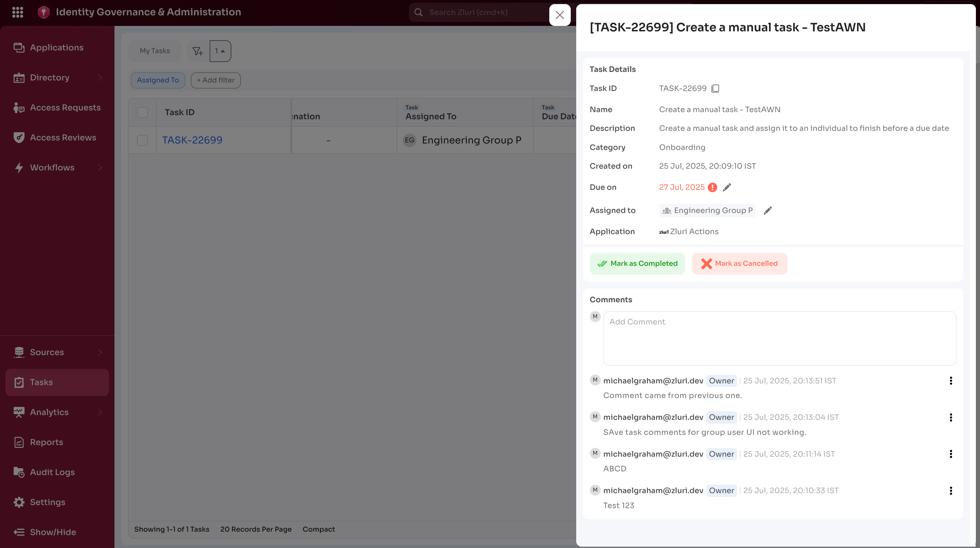980x548 pixels.
Task: Edit the Due on date pencil icon
Action: point(726,187)
